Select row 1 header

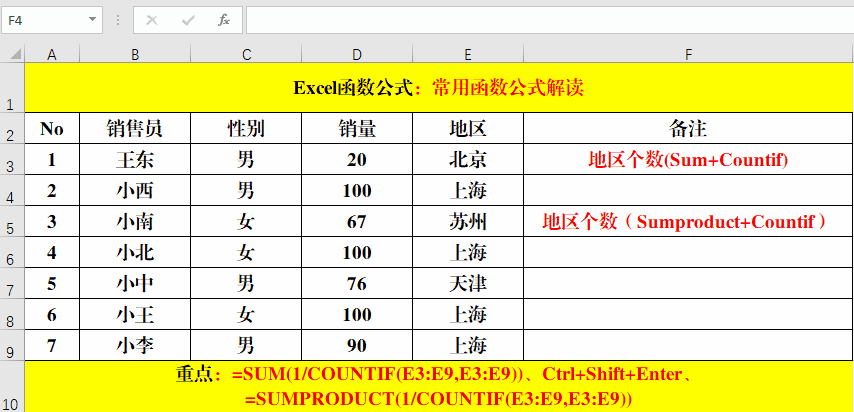[12, 88]
